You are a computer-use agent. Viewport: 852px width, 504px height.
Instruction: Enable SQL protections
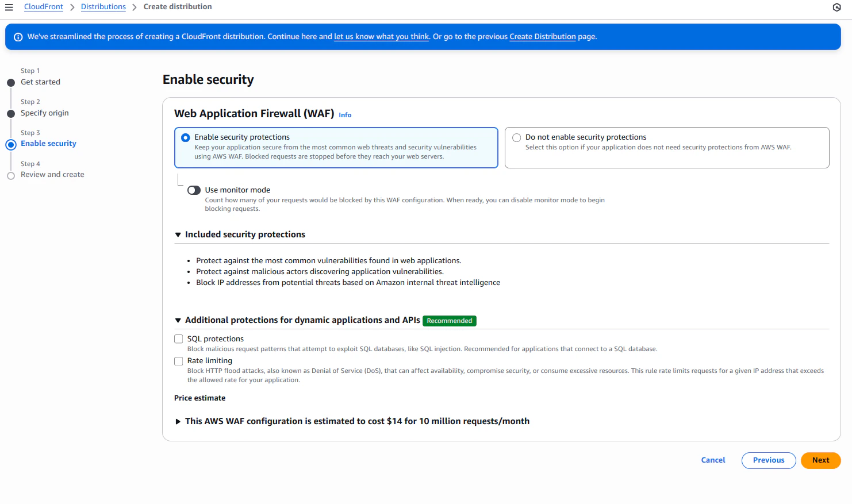[x=178, y=338]
